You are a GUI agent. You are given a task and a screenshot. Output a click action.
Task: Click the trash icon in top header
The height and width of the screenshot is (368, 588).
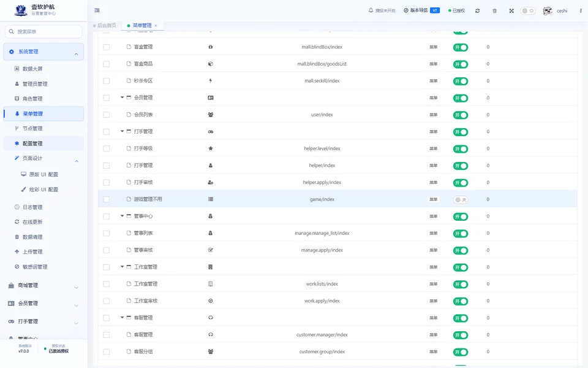coord(495,11)
